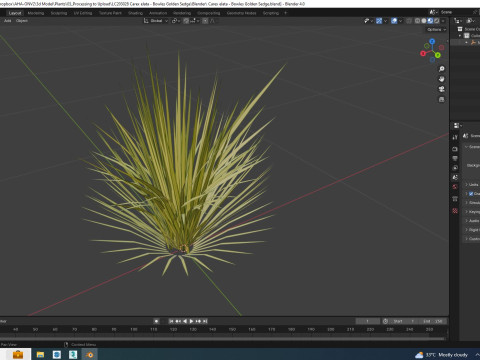
Task: Expand the Rigid Body World panel
Action: (x=472, y=230)
